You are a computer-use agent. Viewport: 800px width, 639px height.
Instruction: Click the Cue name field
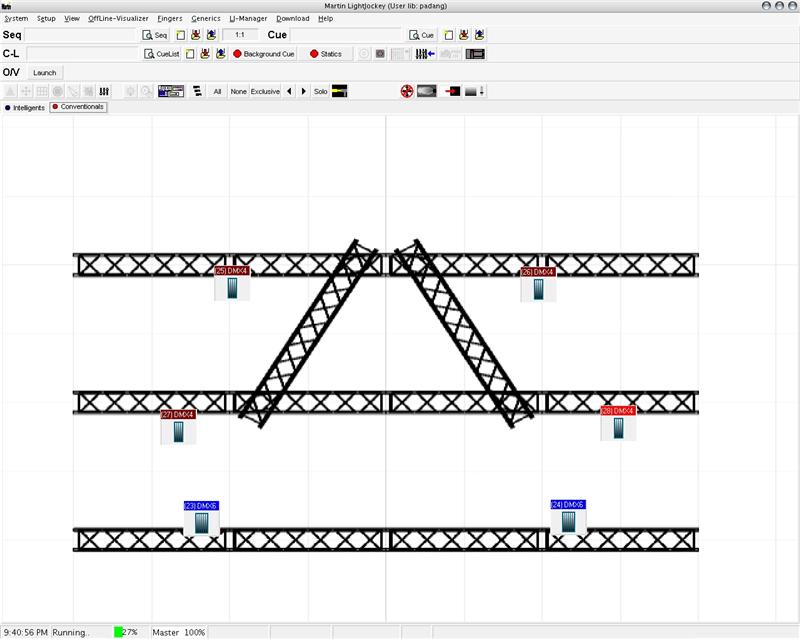[346, 35]
